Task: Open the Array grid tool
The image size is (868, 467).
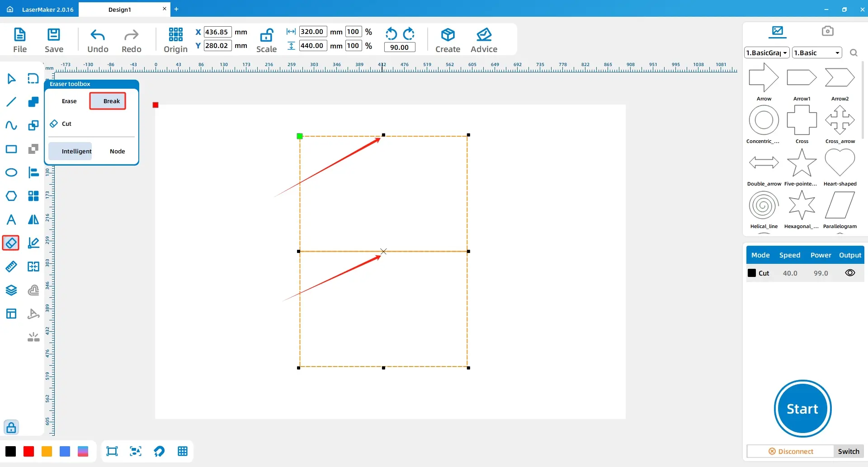Action: click(x=33, y=196)
